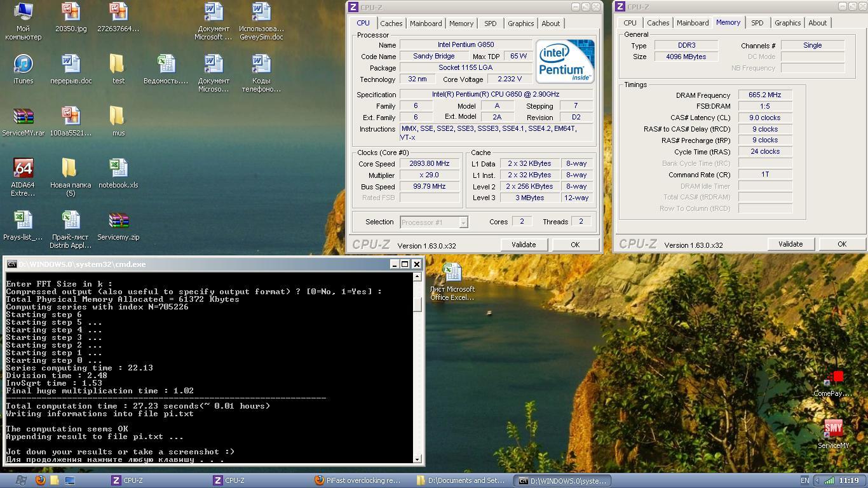Open the 100aa5521 image file icon
Image resolution: width=868 pixels, height=488 pixels.
71,116
